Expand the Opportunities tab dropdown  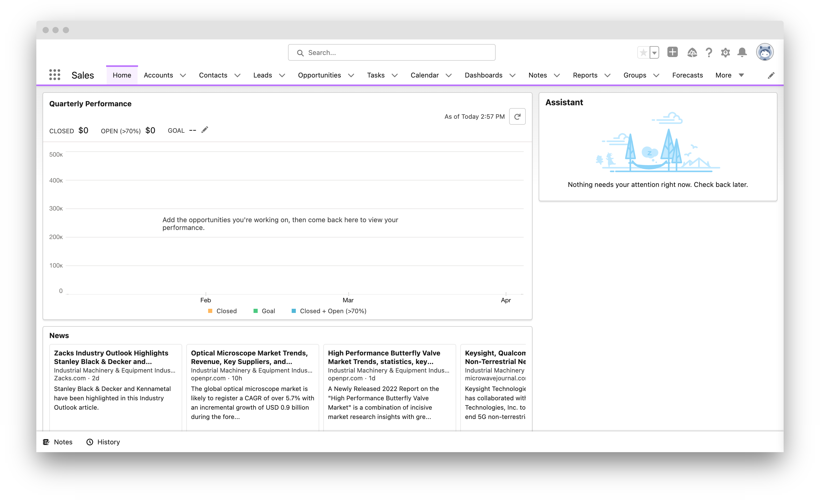352,75
